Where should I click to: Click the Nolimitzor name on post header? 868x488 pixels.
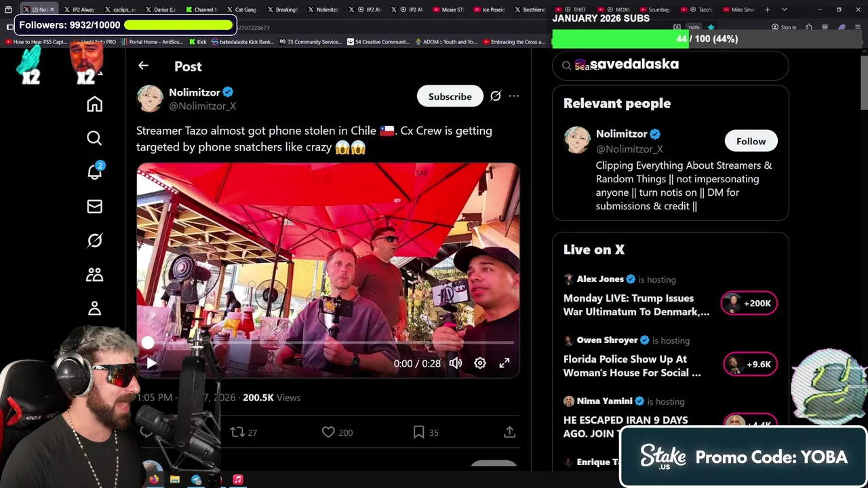(194, 92)
